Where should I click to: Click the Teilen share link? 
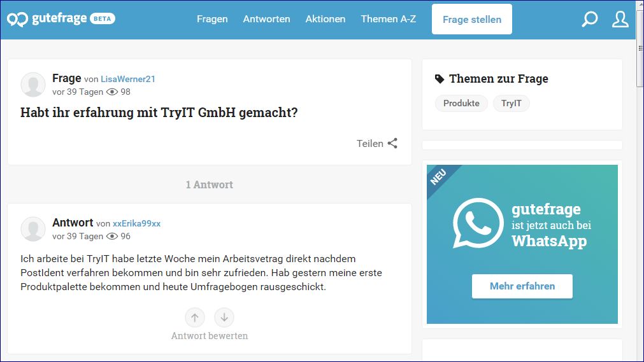pyautogui.click(x=369, y=143)
